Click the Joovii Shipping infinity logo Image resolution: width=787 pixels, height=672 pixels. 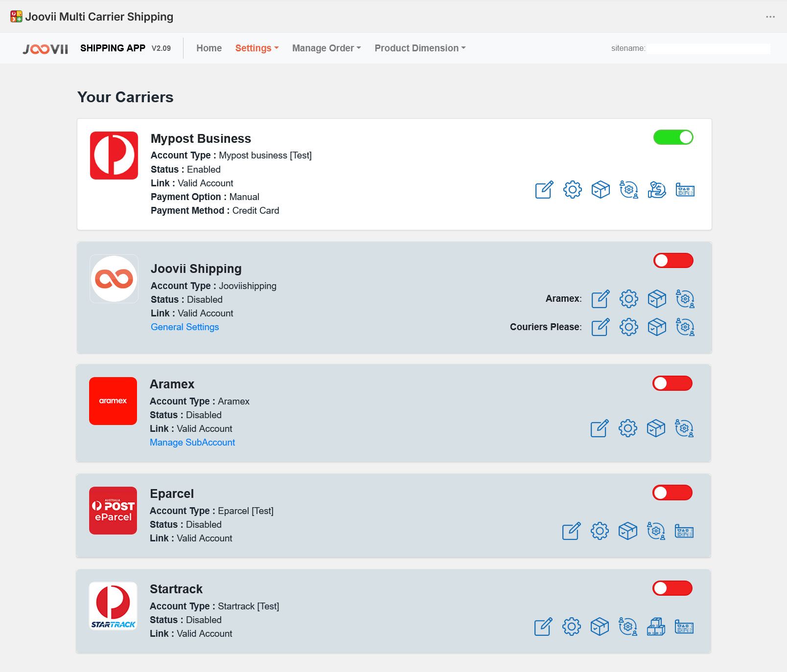tap(114, 279)
